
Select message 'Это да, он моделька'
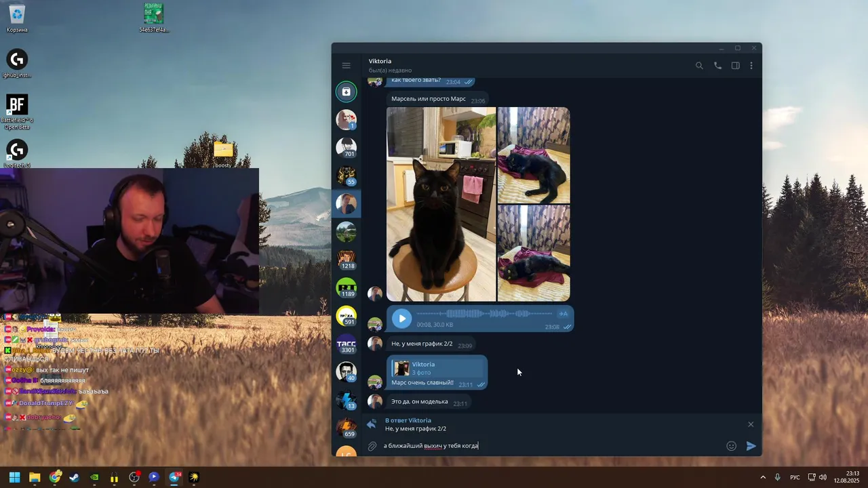point(428,402)
